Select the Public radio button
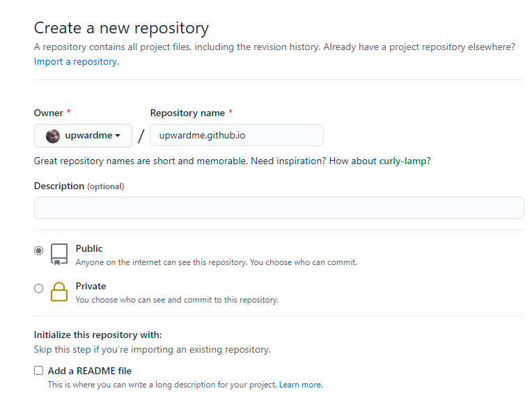 (x=39, y=250)
